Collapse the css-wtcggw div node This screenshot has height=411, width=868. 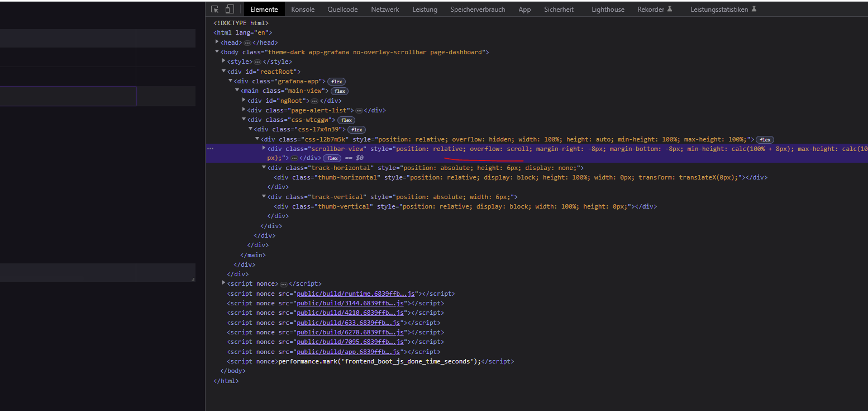click(244, 119)
